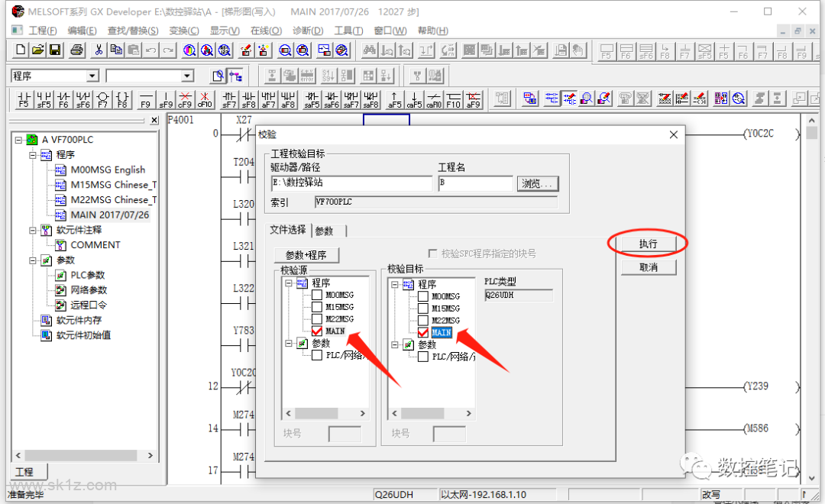This screenshot has height=504, width=825.
Task: Click the project tree horizontal scrollbar
Action: point(84,456)
